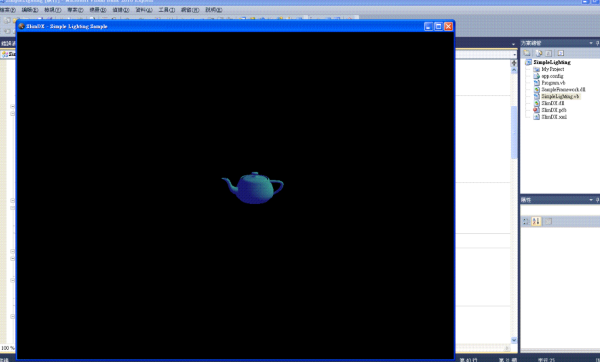Select the Alphabetical sort icon in Properties panel

pyautogui.click(x=536, y=221)
